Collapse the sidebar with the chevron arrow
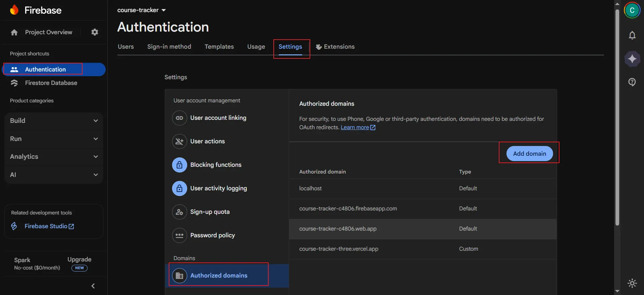644x295 pixels. [x=93, y=286]
